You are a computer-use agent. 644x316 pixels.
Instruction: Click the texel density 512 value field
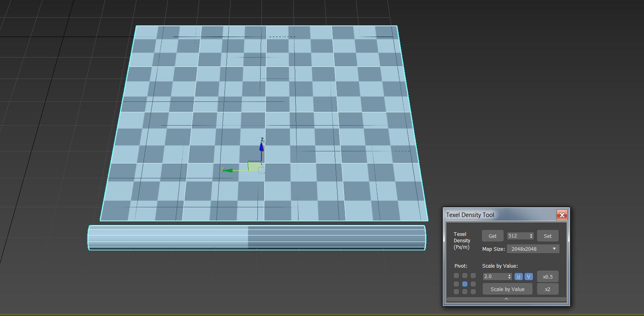click(x=517, y=236)
